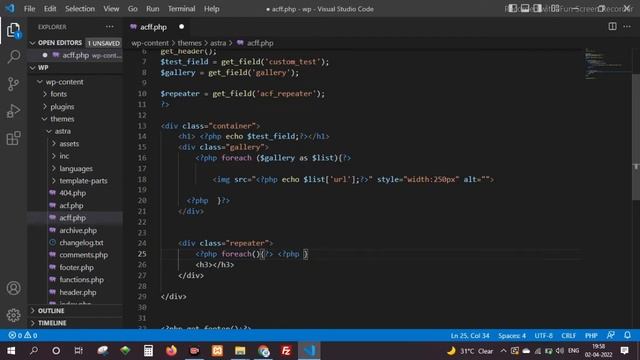Image resolution: width=640 pixels, height=360 pixels.
Task: Open the File menu
Action: [x=29, y=9]
